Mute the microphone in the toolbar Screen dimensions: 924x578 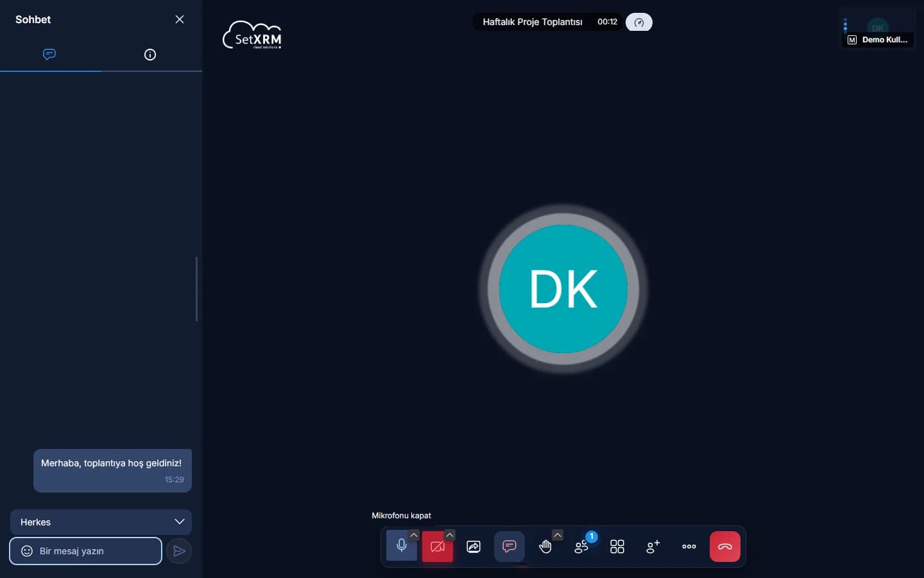(402, 547)
